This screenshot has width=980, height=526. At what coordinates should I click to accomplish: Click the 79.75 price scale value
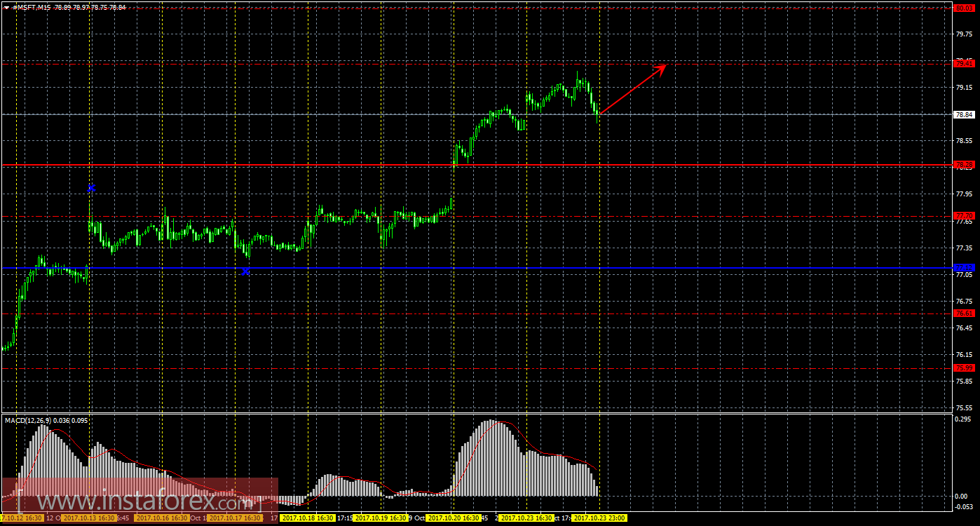pyautogui.click(x=965, y=34)
